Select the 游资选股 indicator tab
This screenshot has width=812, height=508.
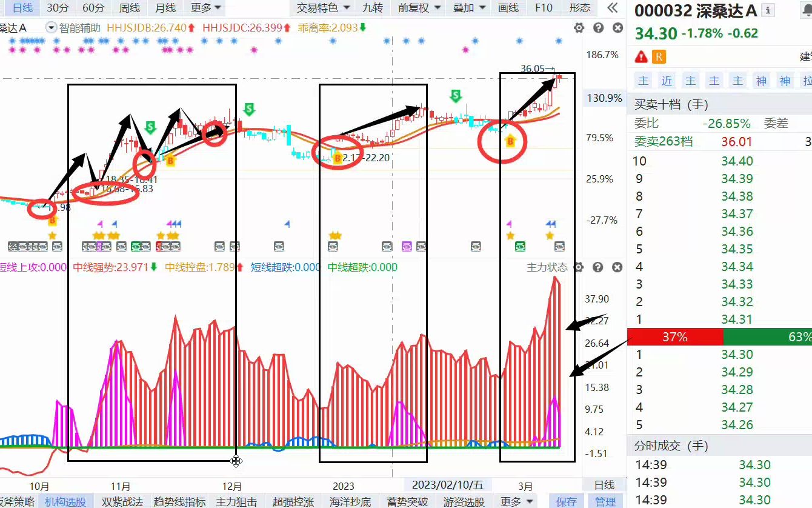tap(464, 501)
